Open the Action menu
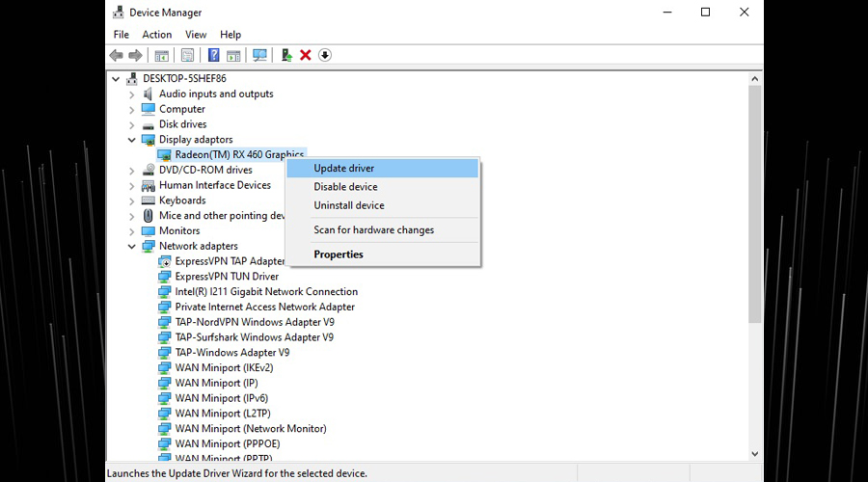This screenshot has width=868, height=482. click(156, 35)
